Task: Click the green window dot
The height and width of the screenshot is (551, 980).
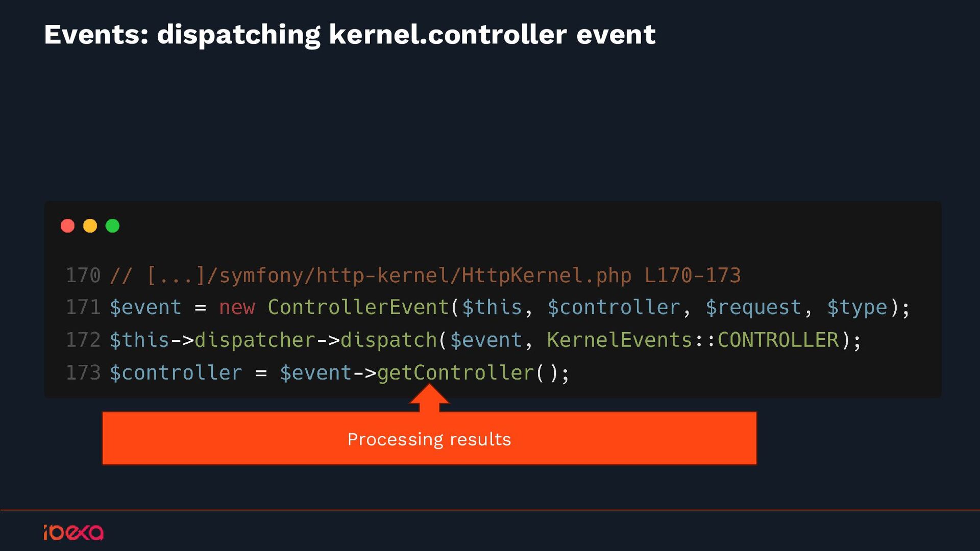Action: [112, 226]
